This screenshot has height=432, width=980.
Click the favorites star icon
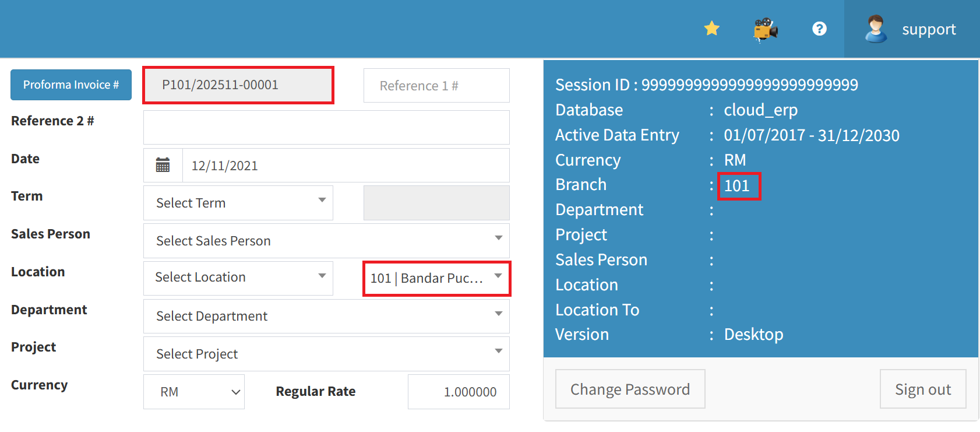click(711, 29)
